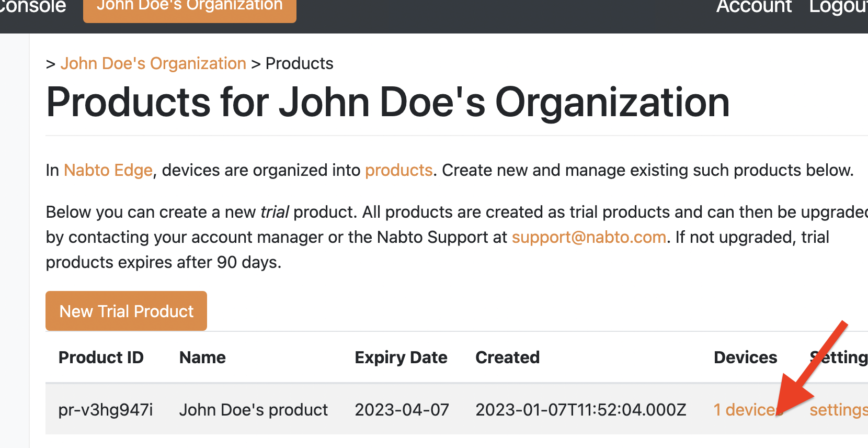Click the Products breadcrumb text
The image size is (868, 448).
click(299, 63)
